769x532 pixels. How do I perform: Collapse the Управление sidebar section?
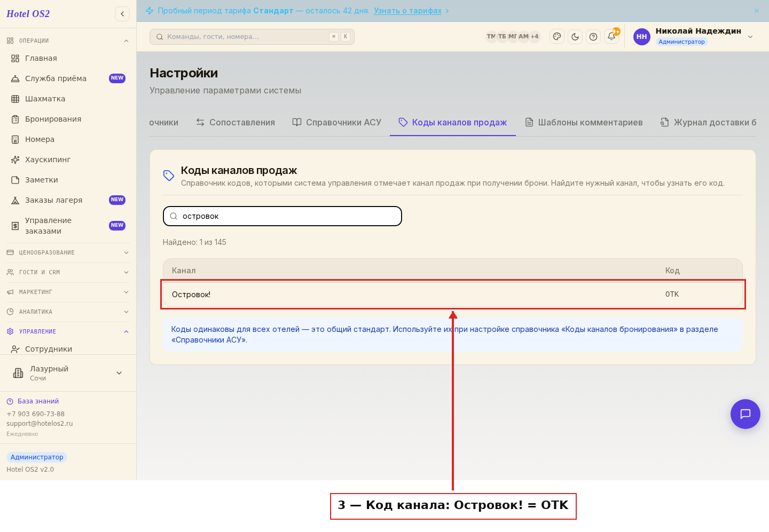click(x=68, y=331)
